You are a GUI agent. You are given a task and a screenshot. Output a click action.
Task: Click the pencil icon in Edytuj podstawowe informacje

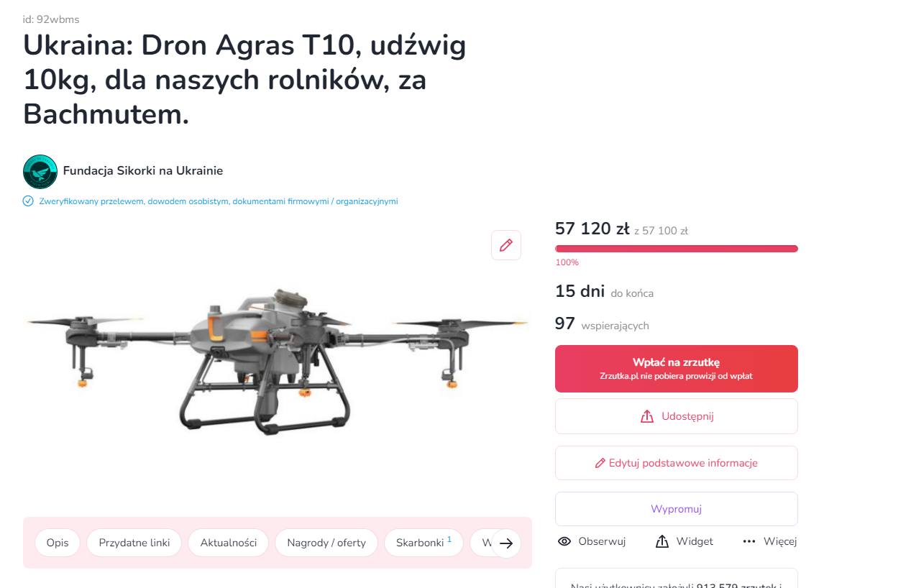pyautogui.click(x=600, y=463)
